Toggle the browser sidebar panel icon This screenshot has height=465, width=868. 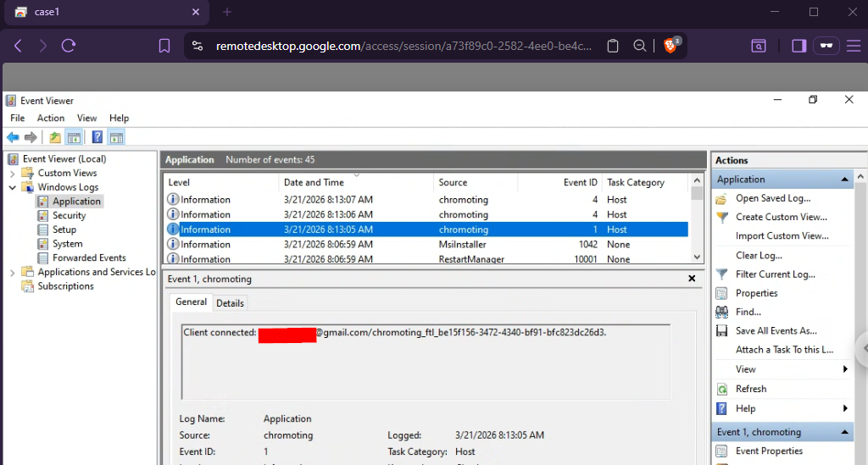point(798,46)
